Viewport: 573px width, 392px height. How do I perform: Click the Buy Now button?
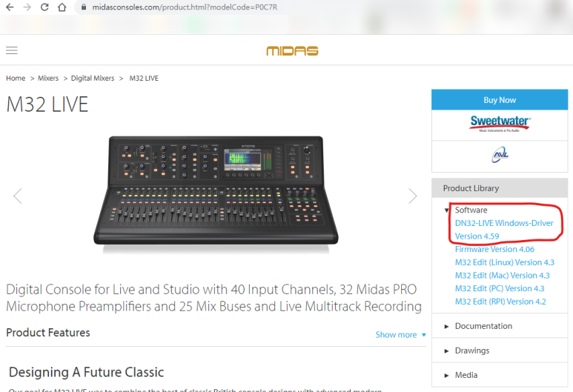pos(500,100)
